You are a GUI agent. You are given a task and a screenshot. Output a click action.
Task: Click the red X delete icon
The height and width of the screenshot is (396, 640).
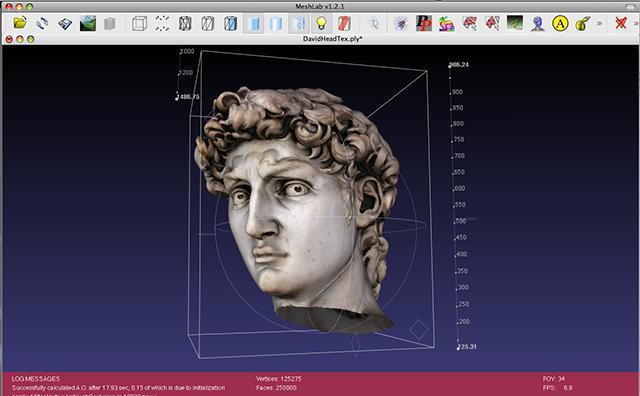click(621, 23)
